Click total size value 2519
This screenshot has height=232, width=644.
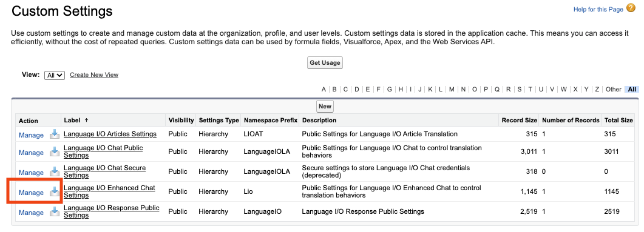[612, 211]
